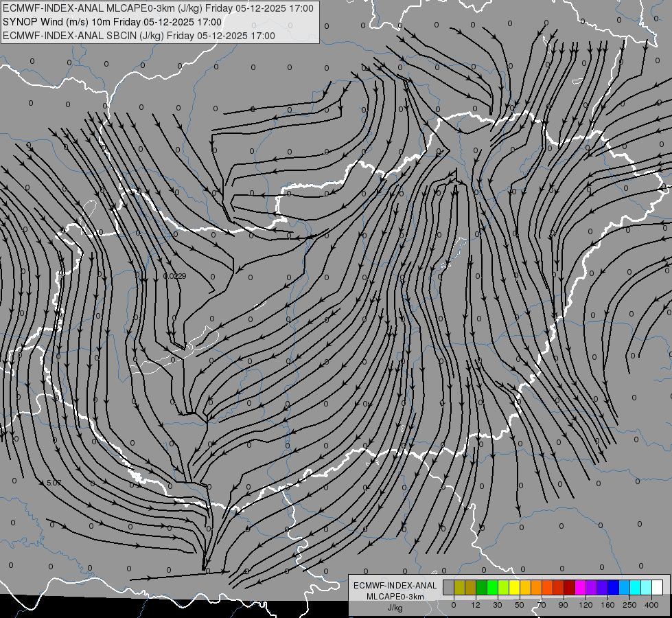This screenshot has height=618, width=672.
Task: Select the dark green legend swatch
Action: click(x=482, y=588)
